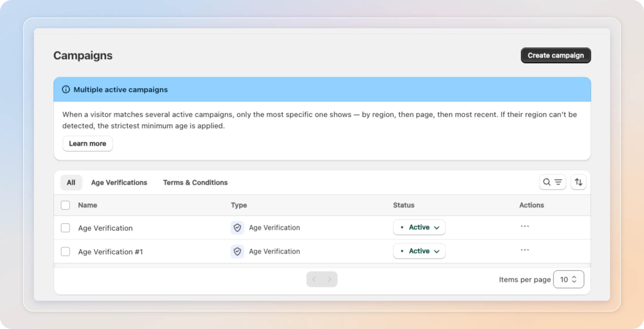Open the actions menu for Age Verification
The image size is (644, 329).
[525, 226]
